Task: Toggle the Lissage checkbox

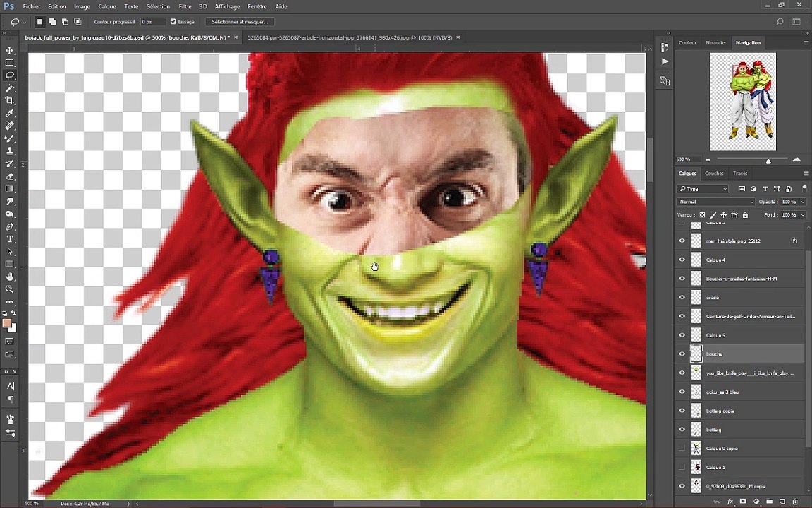Action: pyautogui.click(x=173, y=22)
